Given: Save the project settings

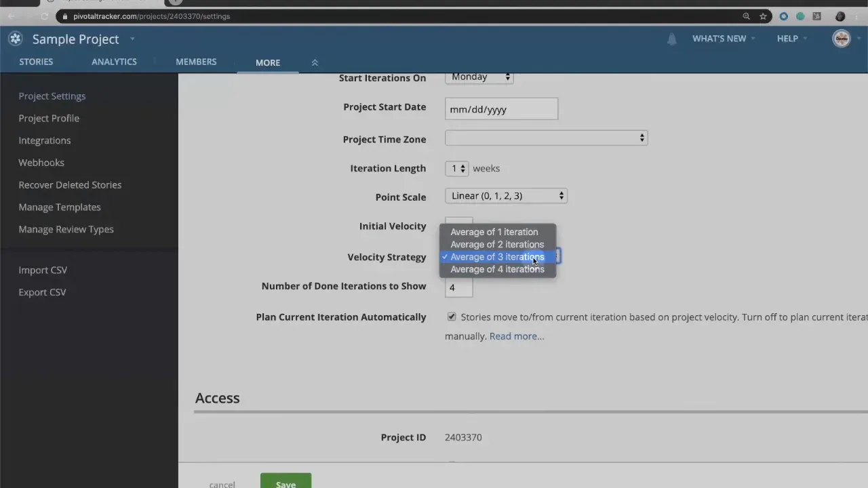Looking at the screenshot, I should (x=285, y=483).
